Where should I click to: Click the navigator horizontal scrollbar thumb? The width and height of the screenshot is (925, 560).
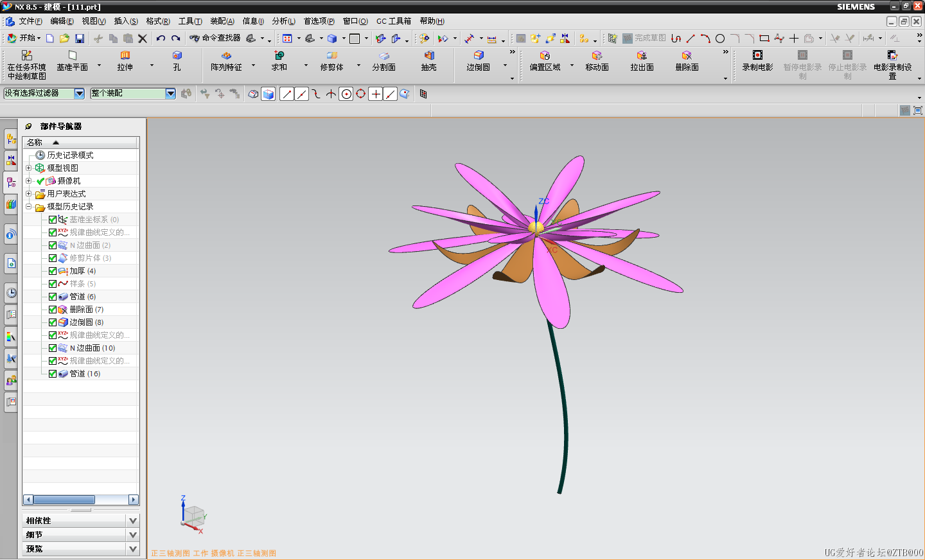click(64, 500)
